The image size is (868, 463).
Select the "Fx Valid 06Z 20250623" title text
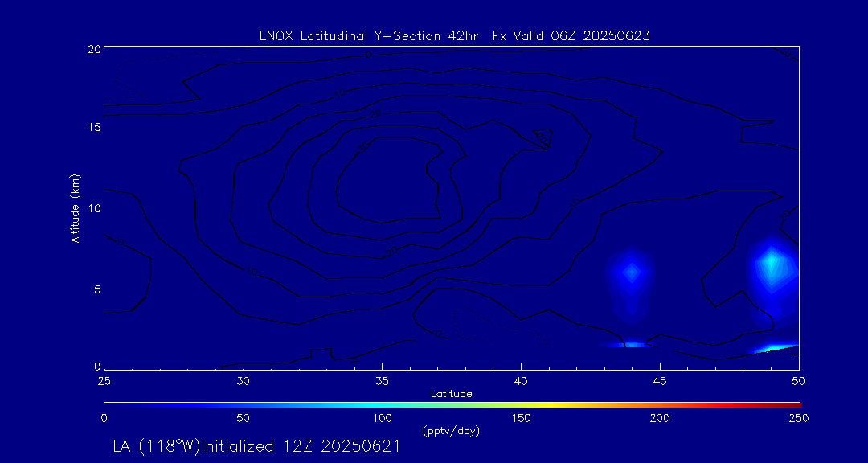[571, 36]
